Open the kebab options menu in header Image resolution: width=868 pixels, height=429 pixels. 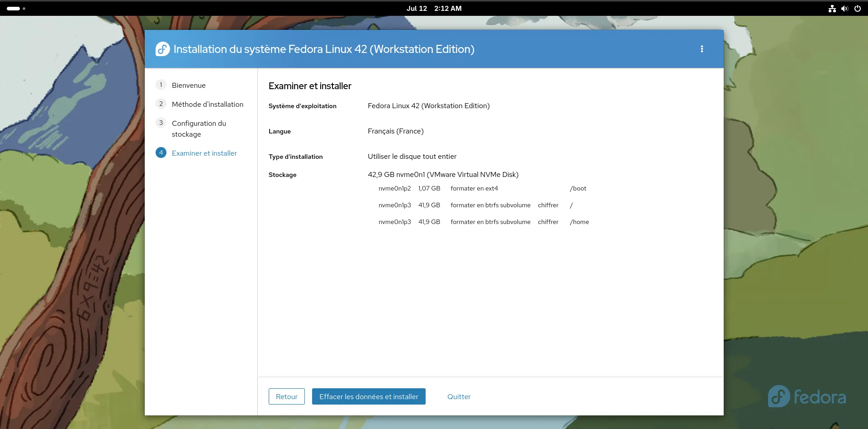pyautogui.click(x=702, y=49)
